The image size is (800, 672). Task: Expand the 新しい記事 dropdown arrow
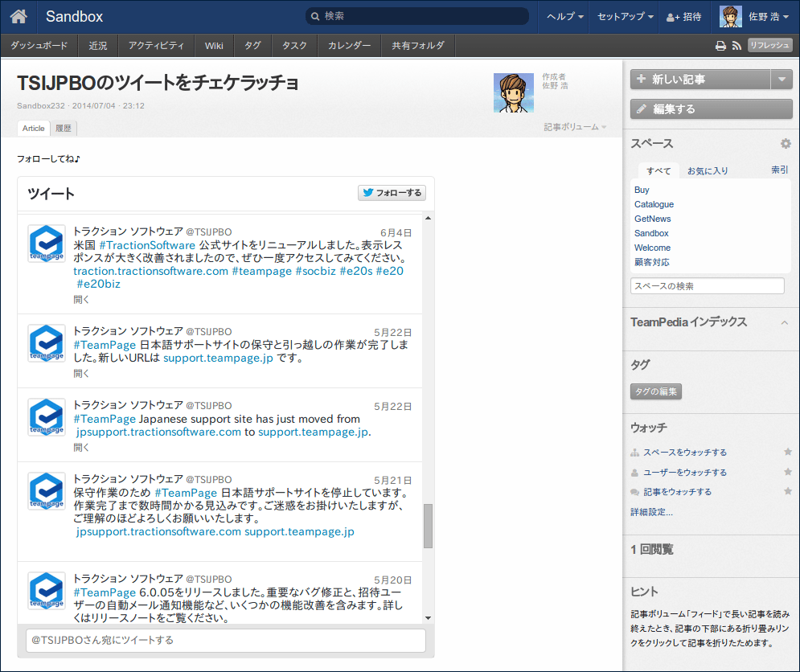click(x=782, y=79)
